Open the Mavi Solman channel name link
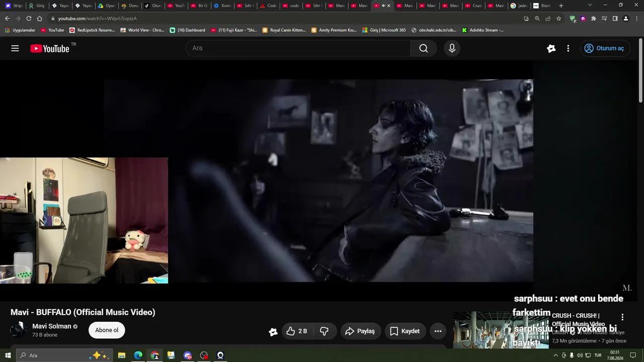644x362 pixels. [x=52, y=326]
